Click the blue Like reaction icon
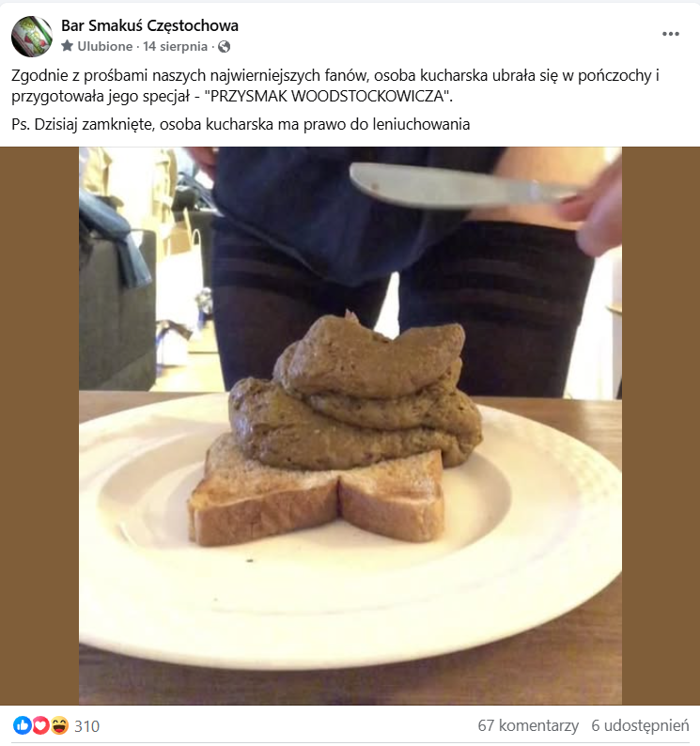 (22, 725)
